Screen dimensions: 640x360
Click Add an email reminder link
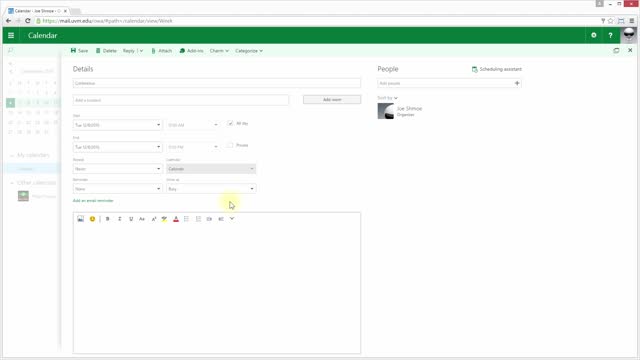(93, 200)
